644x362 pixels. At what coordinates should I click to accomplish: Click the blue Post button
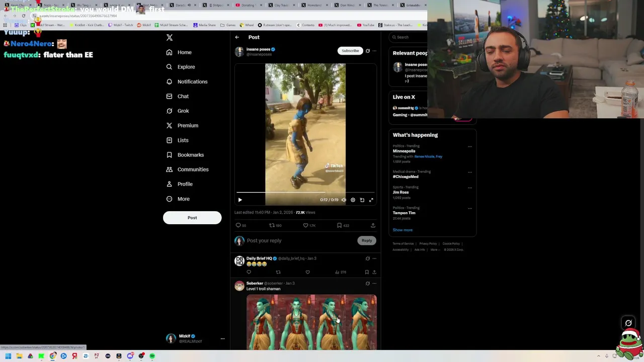[192, 218]
